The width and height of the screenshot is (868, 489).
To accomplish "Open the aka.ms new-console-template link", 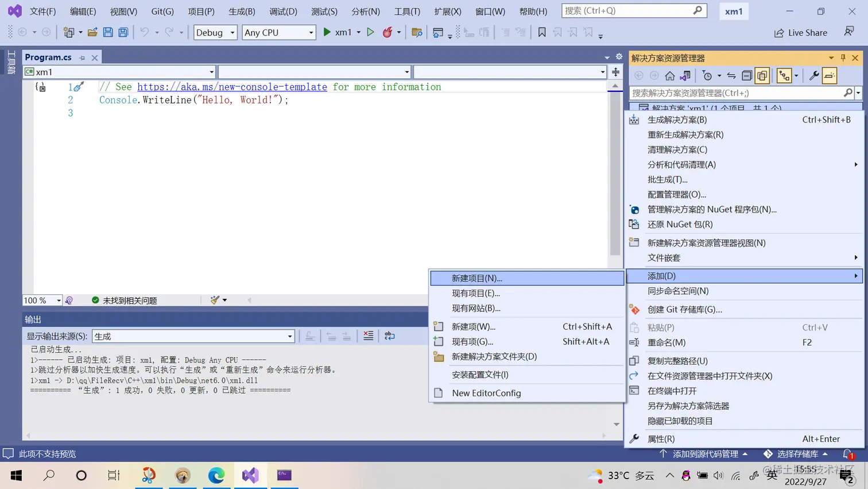I will (232, 87).
